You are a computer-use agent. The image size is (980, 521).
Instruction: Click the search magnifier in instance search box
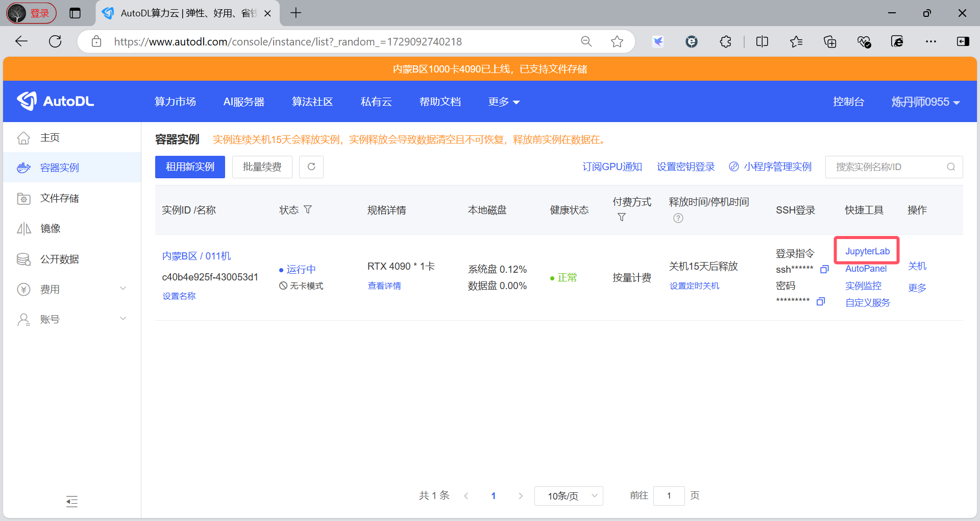[x=951, y=167]
